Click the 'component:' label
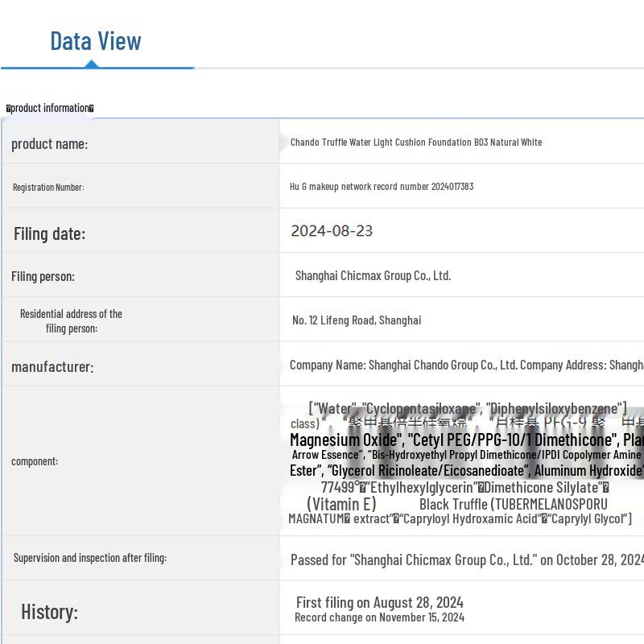The image size is (644, 644). (x=35, y=461)
